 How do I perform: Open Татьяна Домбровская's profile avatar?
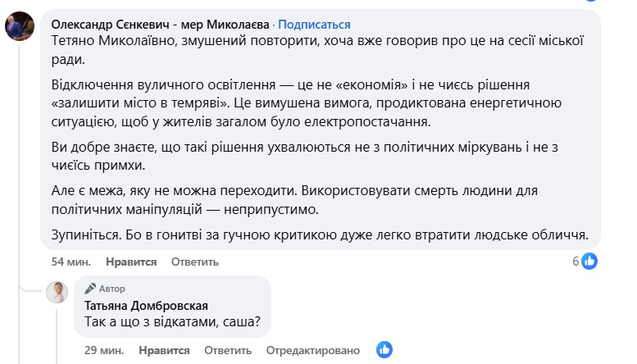point(57,293)
